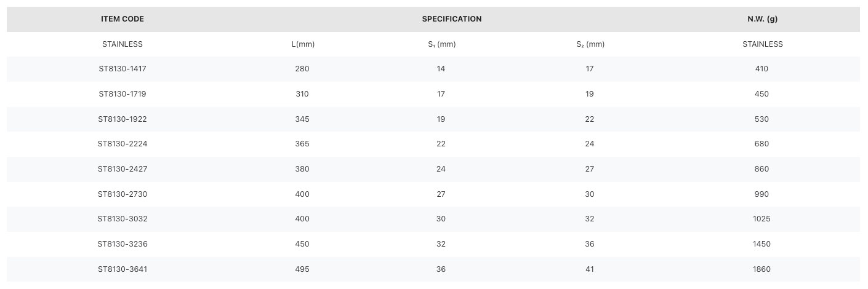Screen dimensions: 868x289
Task: Click the S₂ (mm) subheader
Action: tap(590, 44)
